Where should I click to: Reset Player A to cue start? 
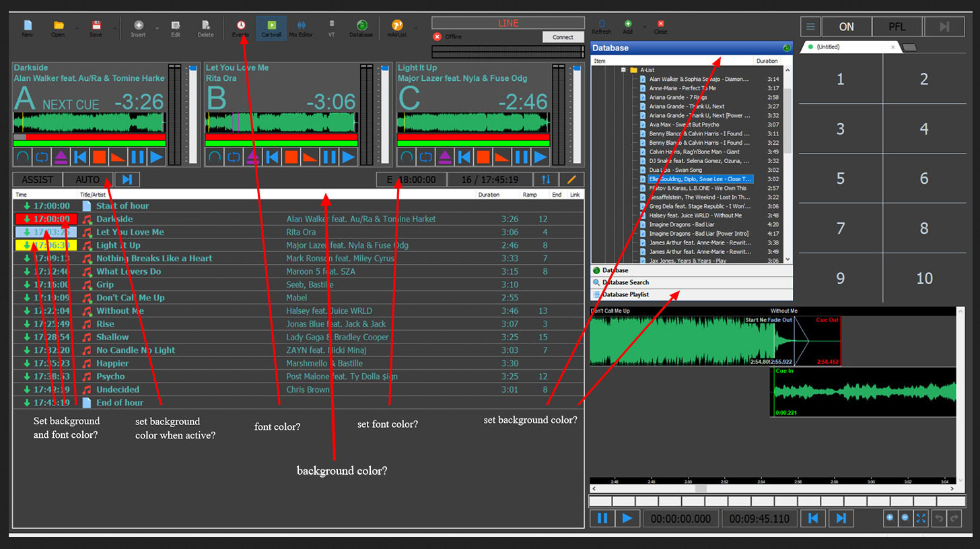80,158
